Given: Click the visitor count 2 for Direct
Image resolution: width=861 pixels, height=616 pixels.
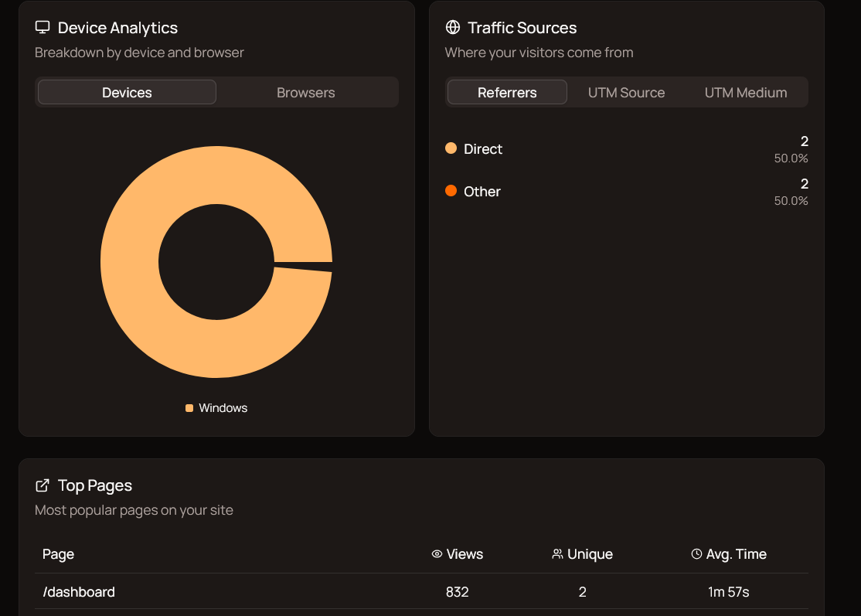Looking at the screenshot, I should 804,141.
